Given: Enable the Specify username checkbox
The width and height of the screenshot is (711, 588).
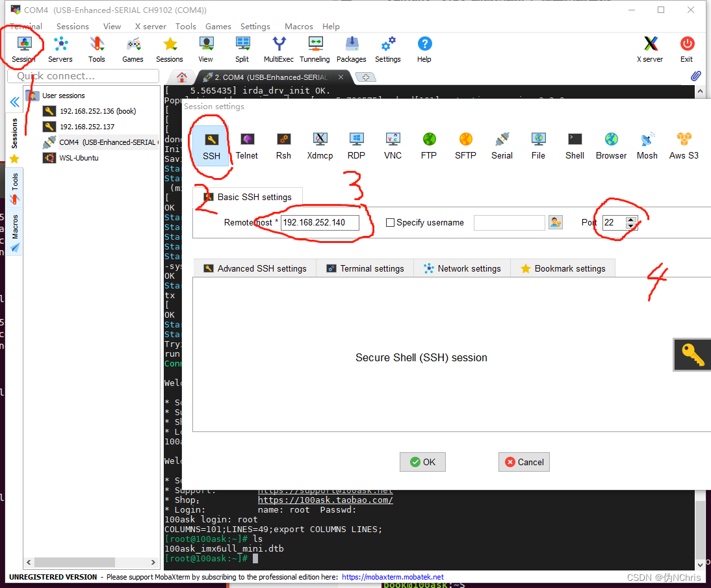Looking at the screenshot, I should [x=390, y=223].
